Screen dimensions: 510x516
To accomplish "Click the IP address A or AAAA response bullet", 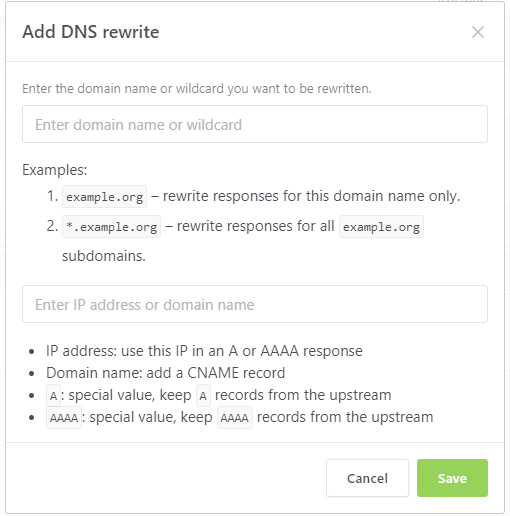I will click(x=204, y=351).
